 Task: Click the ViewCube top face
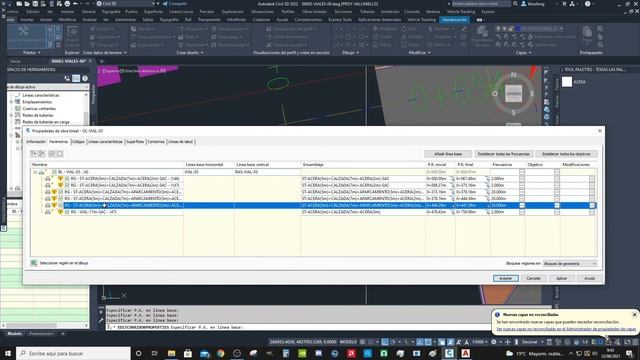(513, 93)
